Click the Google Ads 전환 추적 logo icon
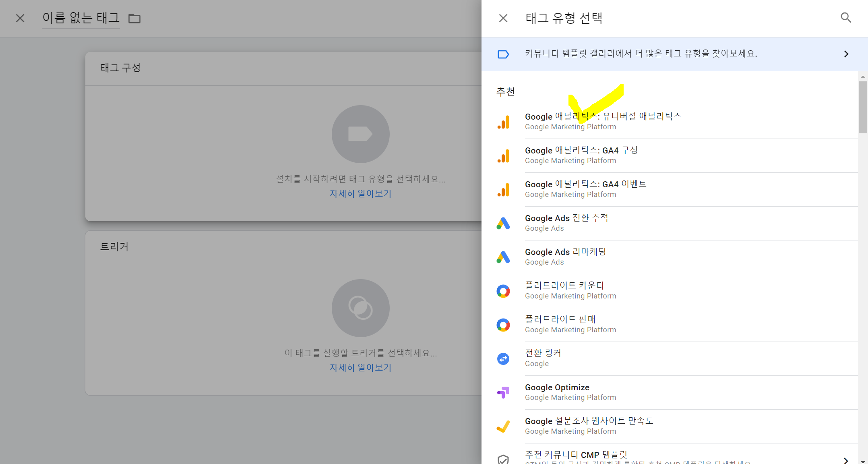Screen dimensions: 868x464 (x=503, y=224)
